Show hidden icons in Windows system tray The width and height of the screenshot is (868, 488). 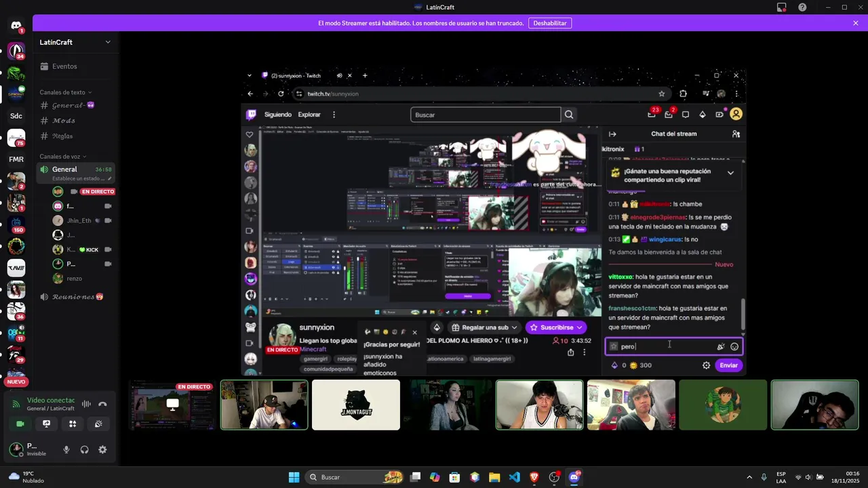[x=751, y=477]
